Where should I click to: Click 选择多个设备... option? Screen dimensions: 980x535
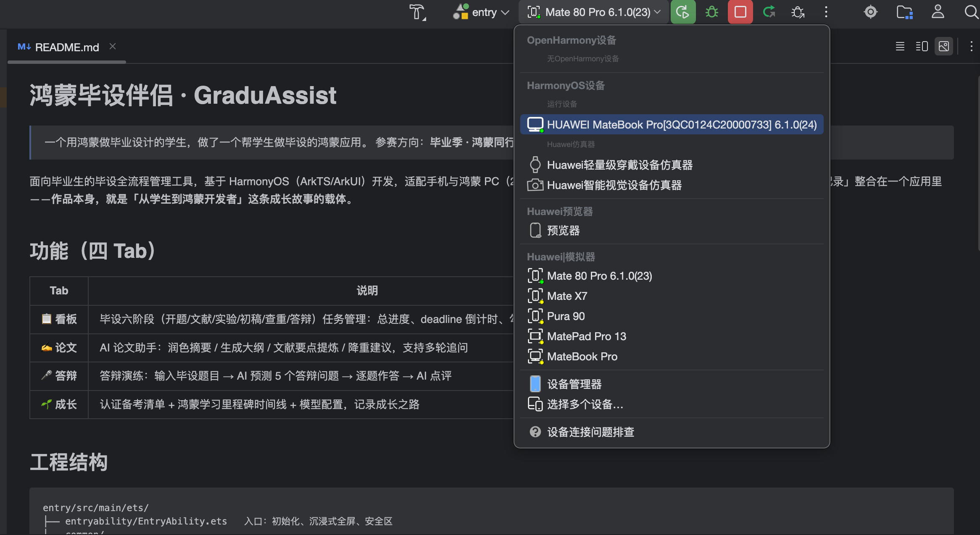pyautogui.click(x=672, y=404)
